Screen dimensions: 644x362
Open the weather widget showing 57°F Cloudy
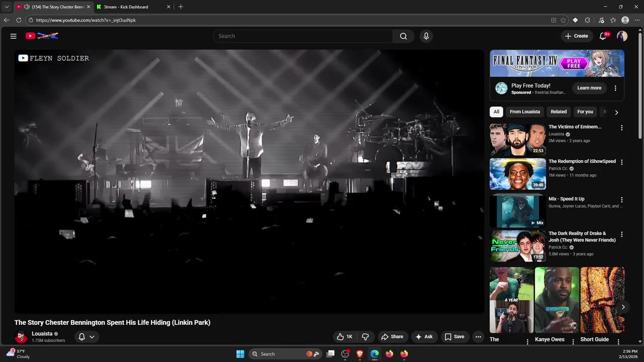pyautogui.click(x=18, y=354)
